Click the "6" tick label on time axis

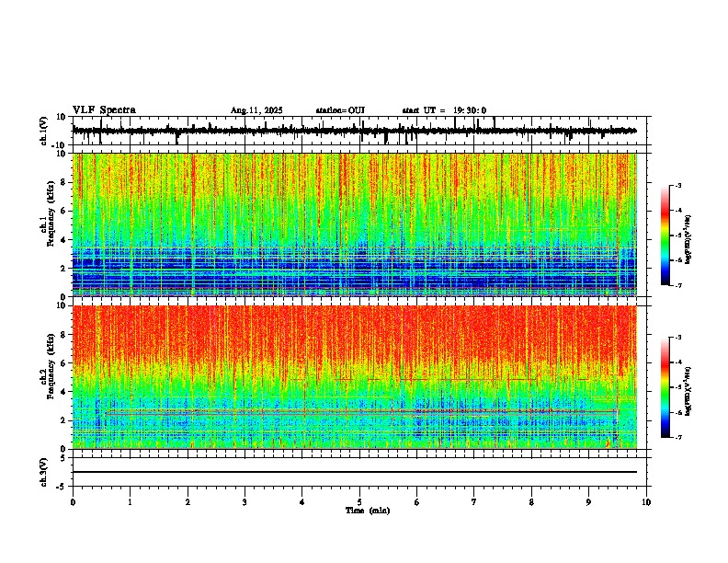tap(417, 502)
